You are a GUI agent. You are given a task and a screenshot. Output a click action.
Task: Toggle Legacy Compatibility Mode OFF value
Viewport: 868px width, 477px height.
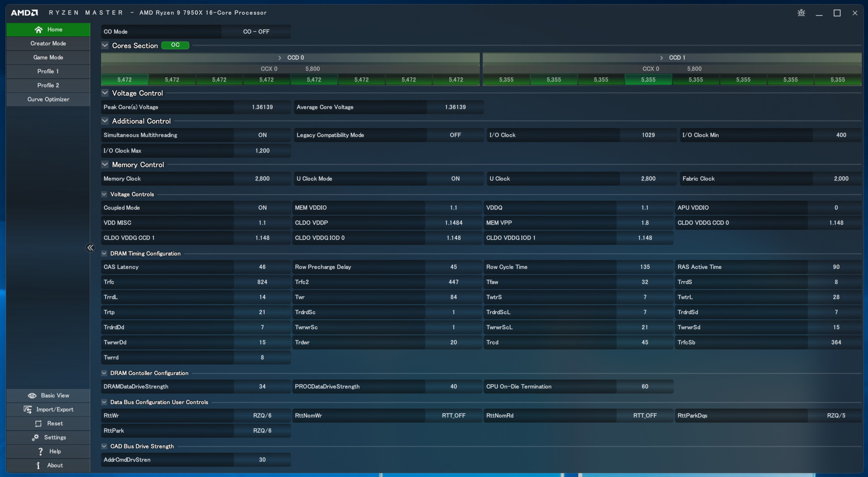point(455,135)
